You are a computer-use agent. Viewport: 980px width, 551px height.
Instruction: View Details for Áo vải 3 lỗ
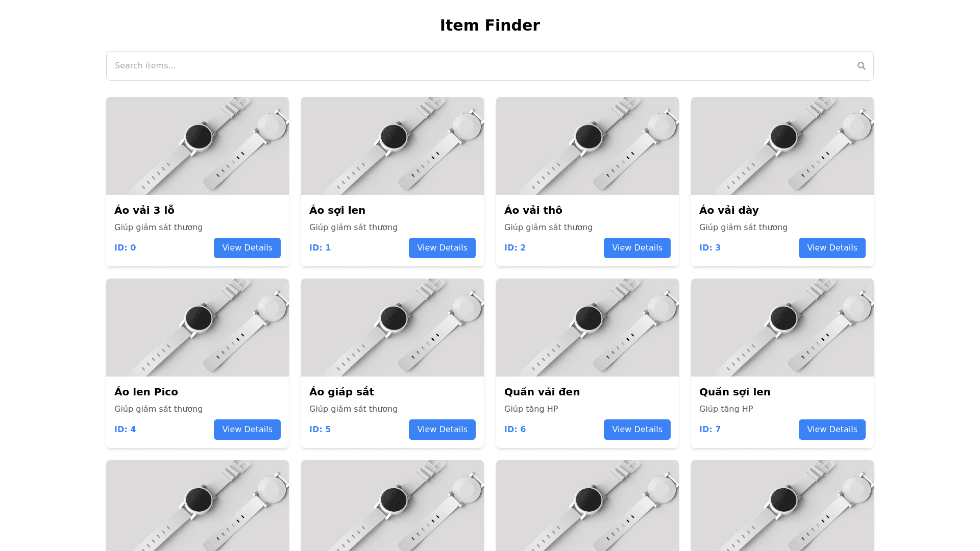247,248
